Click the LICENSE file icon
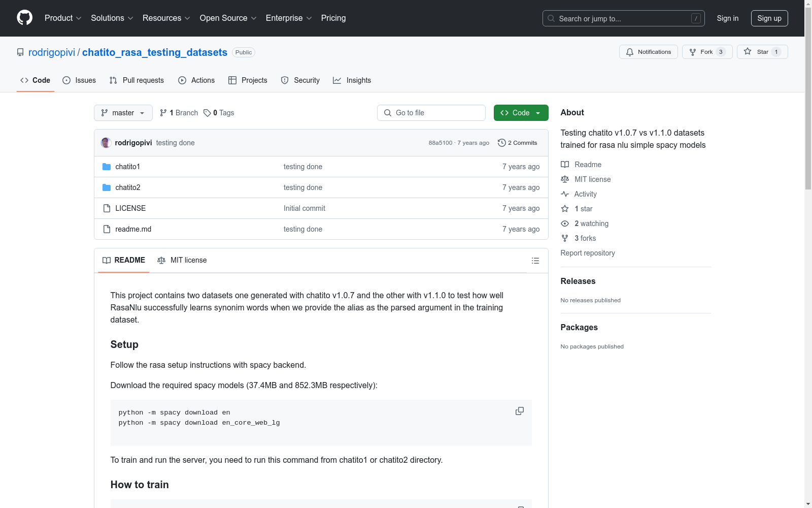This screenshot has height=508, width=812. 107,208
